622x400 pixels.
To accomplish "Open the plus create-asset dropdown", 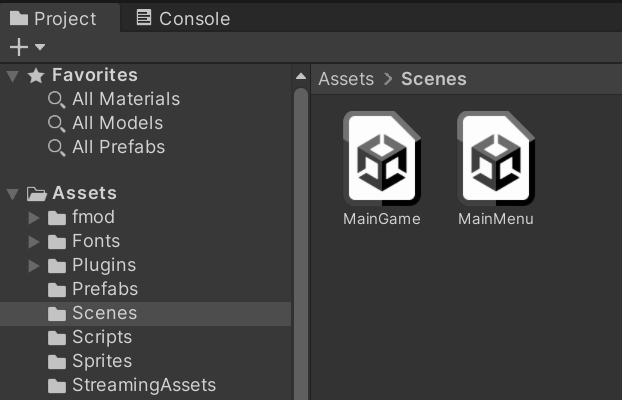I will pyautogui.click(x=27, y=47).
